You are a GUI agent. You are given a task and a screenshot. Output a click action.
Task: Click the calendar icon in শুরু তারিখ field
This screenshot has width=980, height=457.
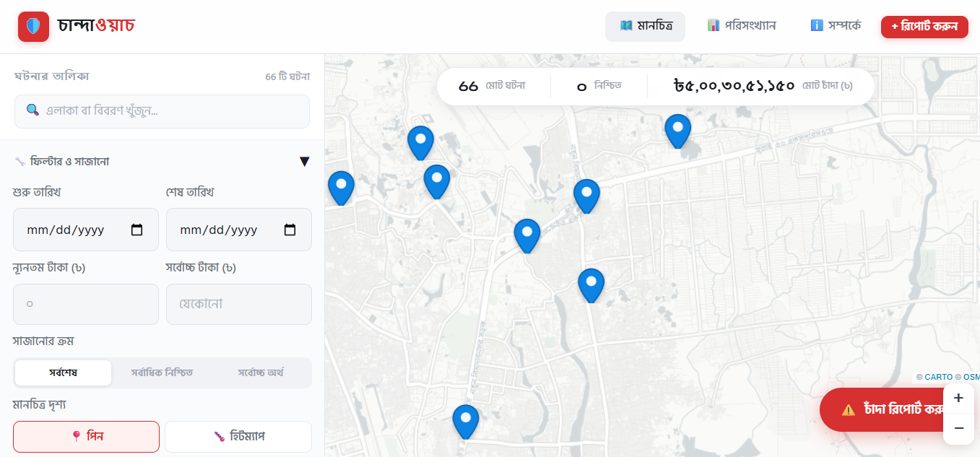(x=136, y=230)
